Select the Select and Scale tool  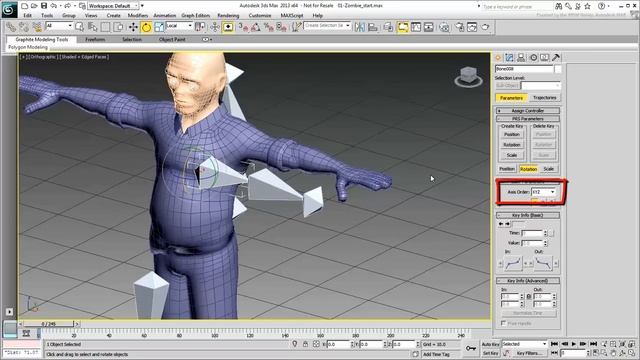coord(159,27)
